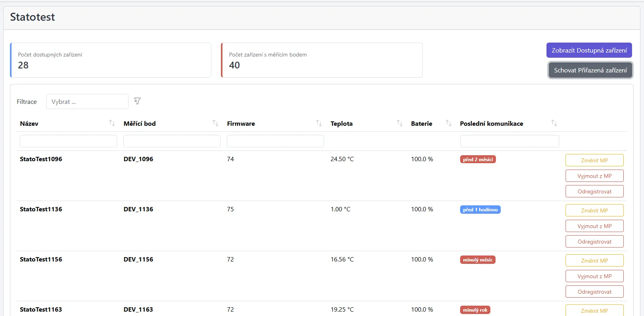Focus the Firmware column filter field

(275, 141)
